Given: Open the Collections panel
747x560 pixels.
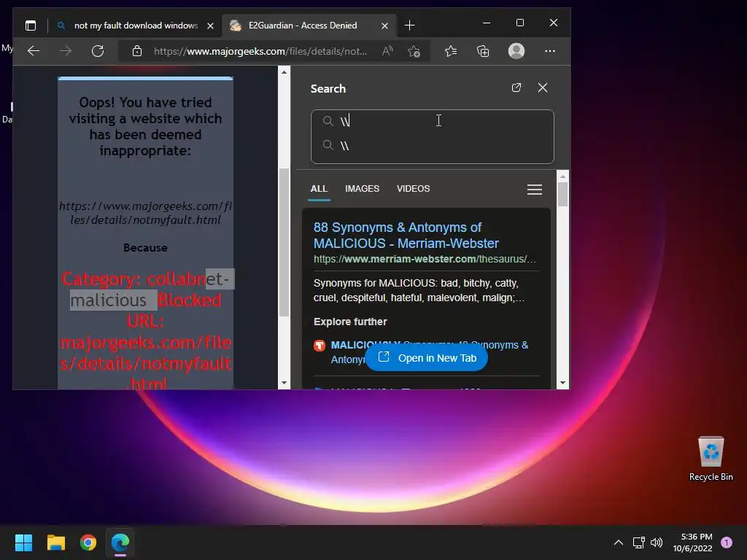Looking at the screenshot, I should click(483, 51).
